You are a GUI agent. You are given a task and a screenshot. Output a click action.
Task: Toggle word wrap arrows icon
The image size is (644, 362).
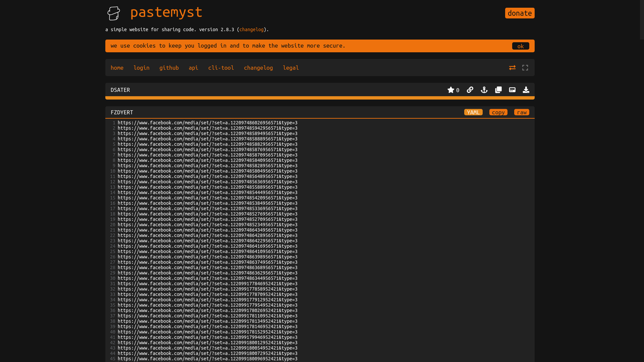(512, 68)
